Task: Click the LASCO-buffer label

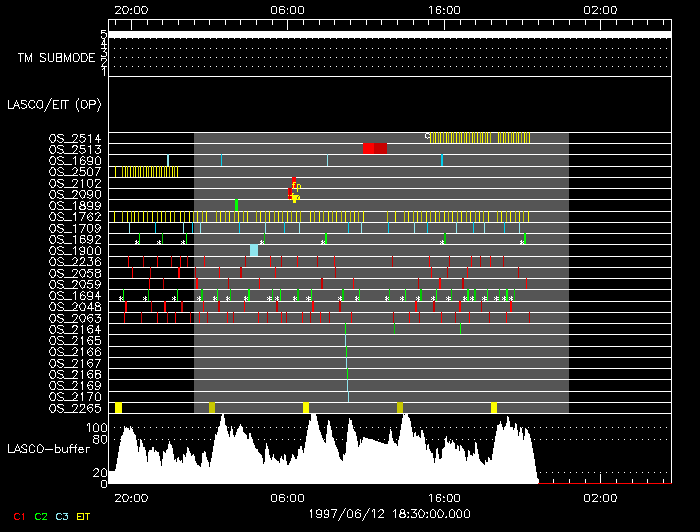Action: [x=48, y=449]
